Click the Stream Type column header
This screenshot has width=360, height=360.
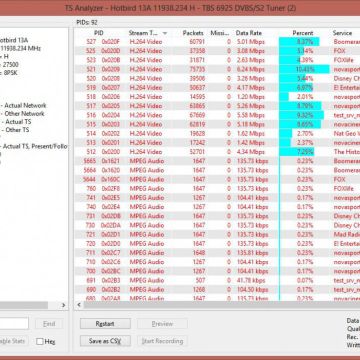tap(143, 33)
